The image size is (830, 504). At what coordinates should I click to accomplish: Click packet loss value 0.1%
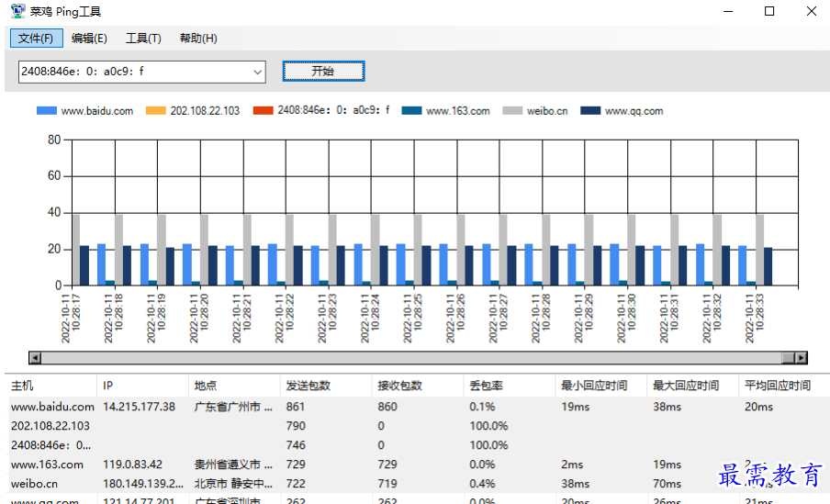pyautogui.click(x=482, y=407)
